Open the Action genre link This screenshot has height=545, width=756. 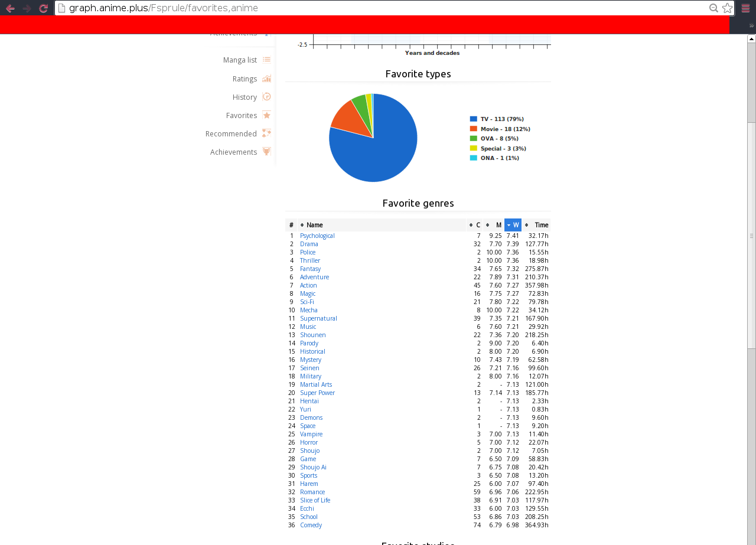click(x=308, y=286)
